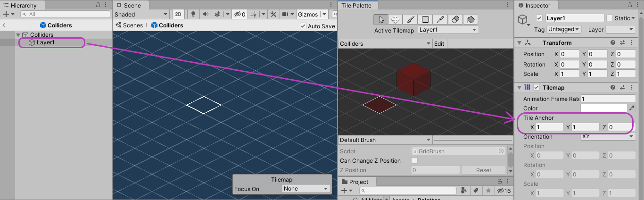This screenshot has height=200, width=644.
Task: Open Default Brush dropdown
Action: click(385, 140)
